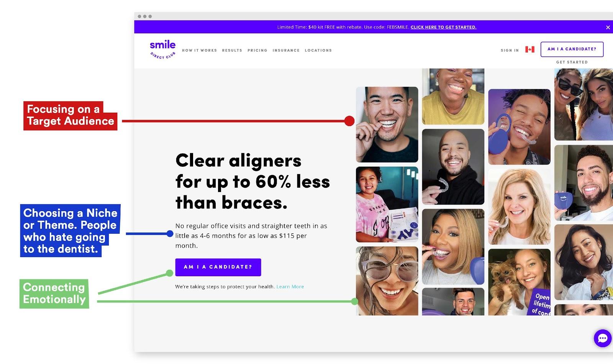
Task: Go to the Results page
Action: tap(232, 50)
